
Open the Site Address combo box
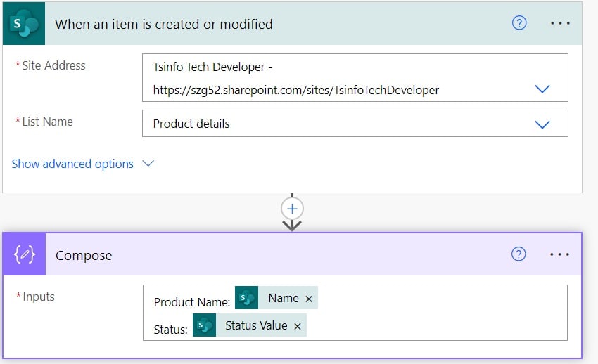point(355,78)
